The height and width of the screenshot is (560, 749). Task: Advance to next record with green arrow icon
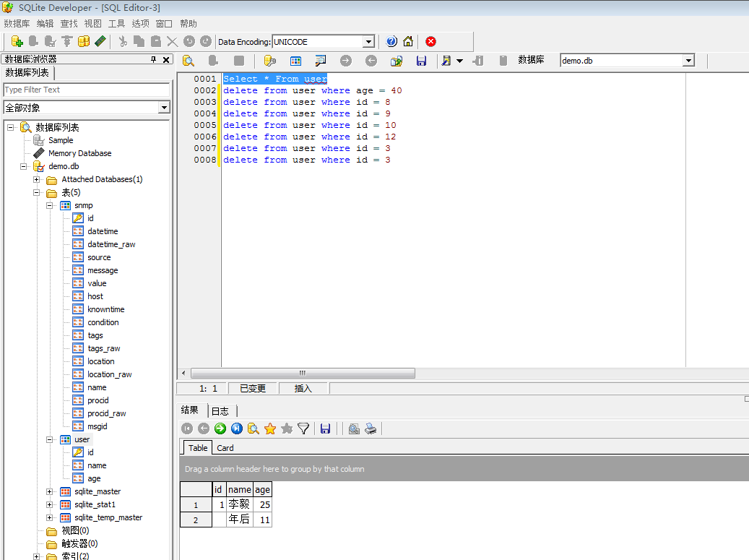220,428
